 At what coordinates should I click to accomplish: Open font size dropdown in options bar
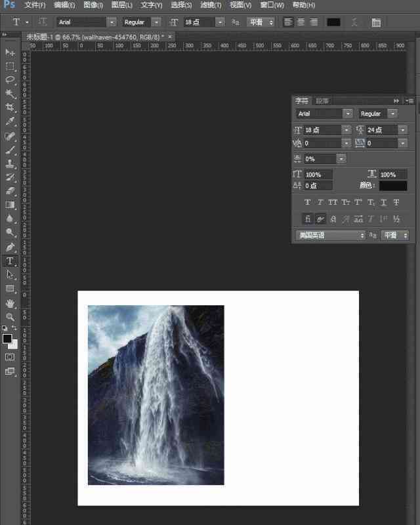click(220, 22)
